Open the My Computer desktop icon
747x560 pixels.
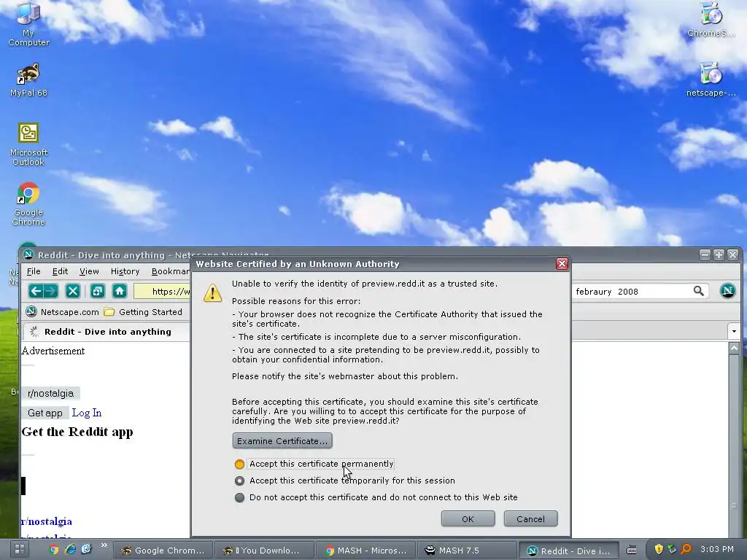(x=28, y=24)
